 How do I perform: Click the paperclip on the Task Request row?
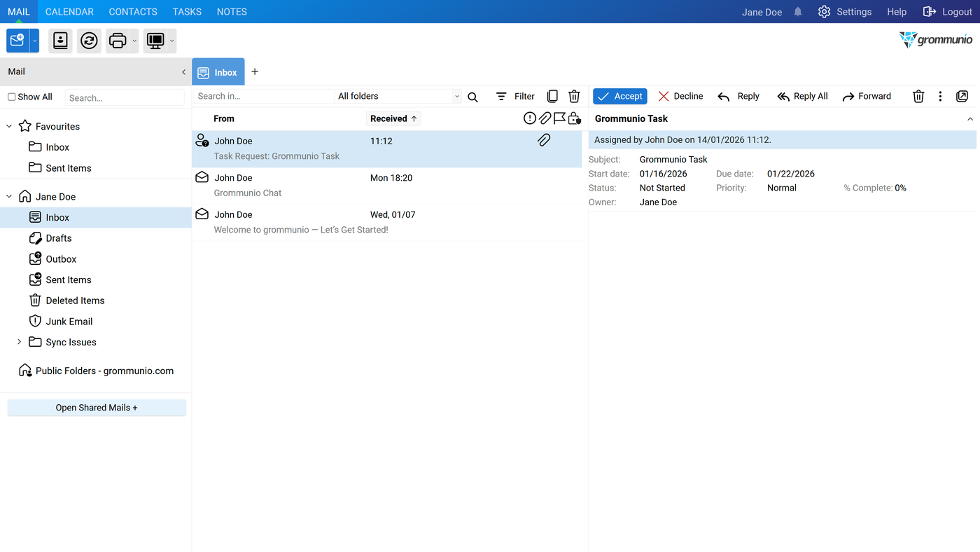pyautogui.click(x=544, y=141)
